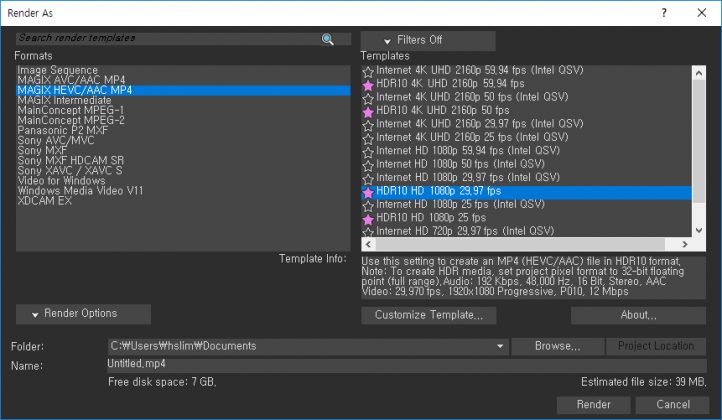Screen dimensions: 722x420
Task: Expand the Render Options section
Action: click(x=83, y=314)
